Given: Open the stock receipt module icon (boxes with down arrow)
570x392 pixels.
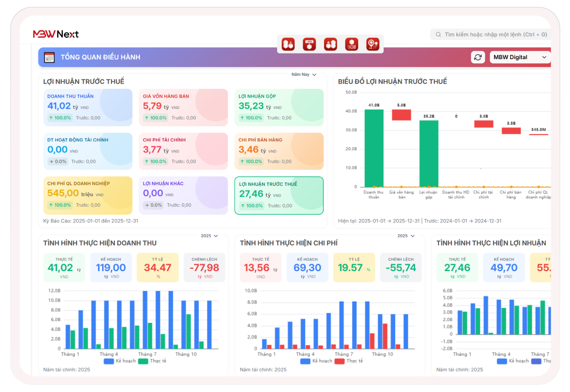Looking at the screenshot, I should click(288, 44).
